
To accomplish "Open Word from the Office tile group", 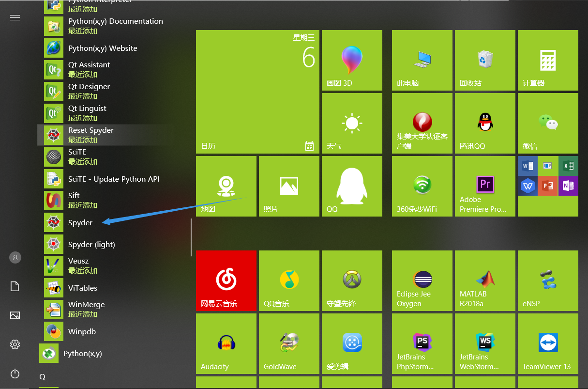I will 528,166.
